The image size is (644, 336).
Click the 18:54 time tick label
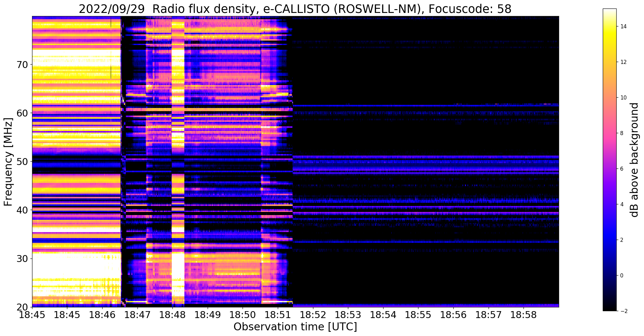click(383, 315)
